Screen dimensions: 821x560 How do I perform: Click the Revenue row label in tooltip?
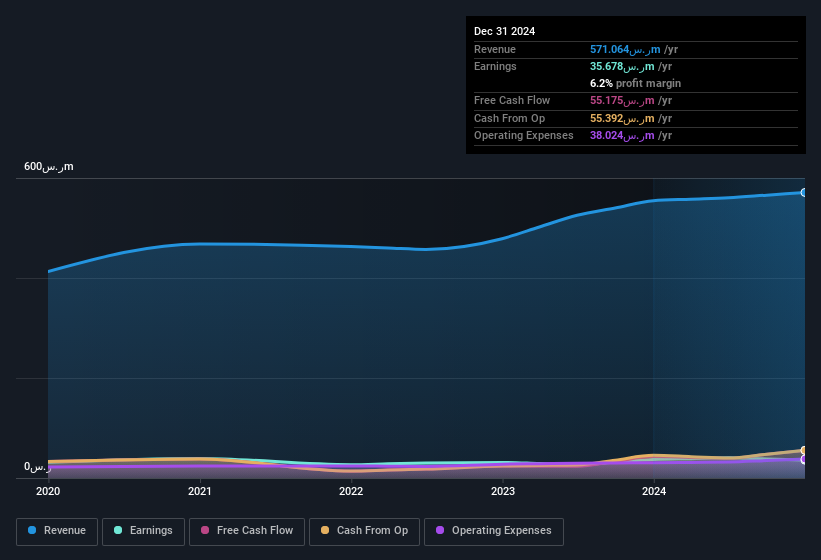495,49
